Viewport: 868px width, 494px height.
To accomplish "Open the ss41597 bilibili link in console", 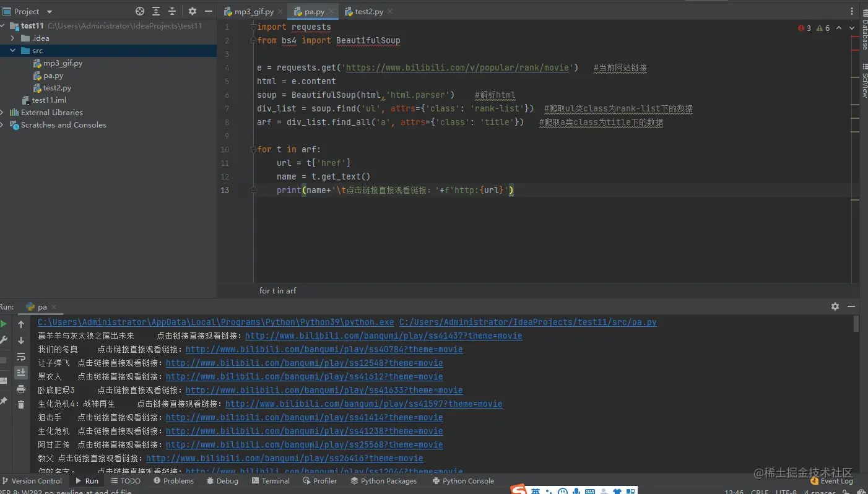I will [364, 404].
